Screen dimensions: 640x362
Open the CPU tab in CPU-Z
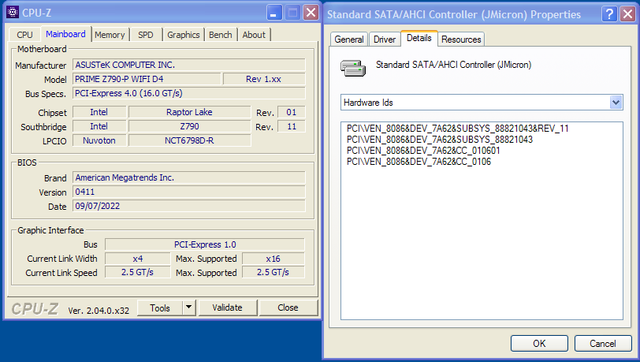24,35
